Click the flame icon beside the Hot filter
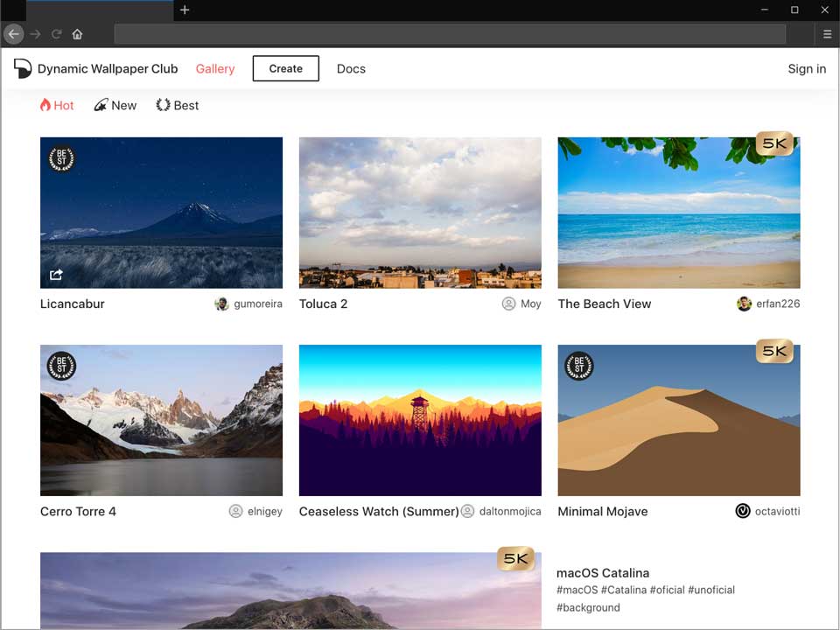Screen dimensions: 840x630 (44, 105)
